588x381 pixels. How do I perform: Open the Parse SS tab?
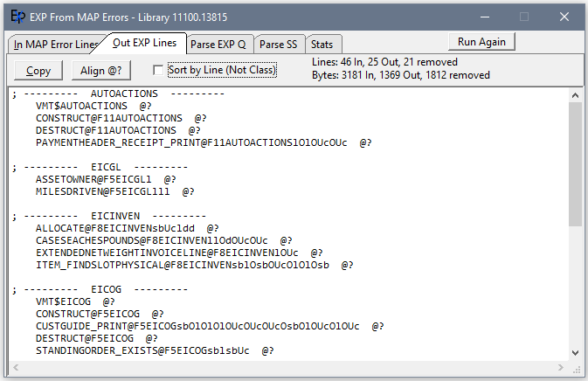(x=279, y=45)
